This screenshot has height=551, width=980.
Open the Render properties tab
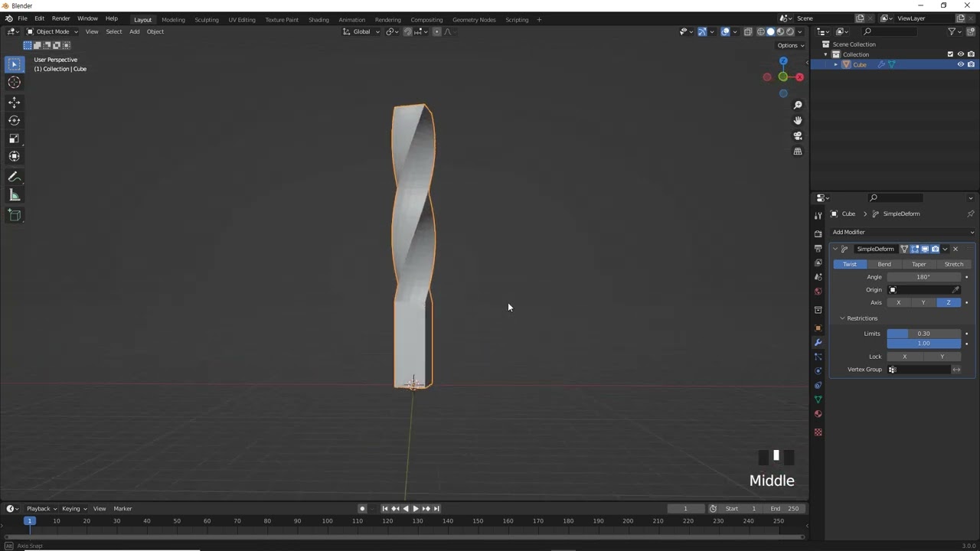tap(818, 233)
